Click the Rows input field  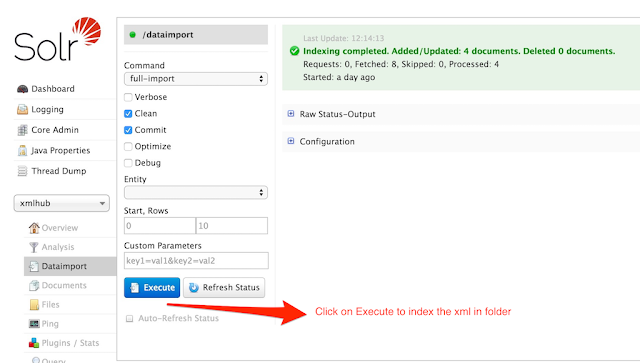(x=232, y=226)
